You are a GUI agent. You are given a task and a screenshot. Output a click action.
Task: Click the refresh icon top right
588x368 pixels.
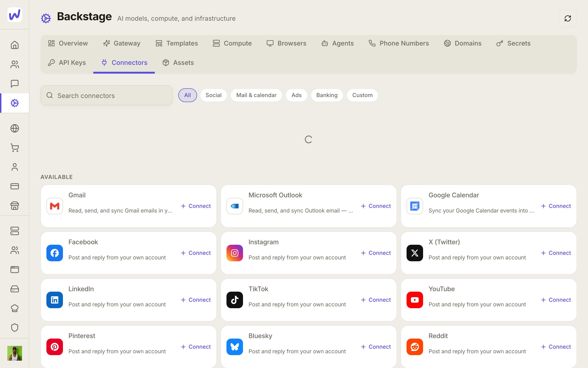[x=568, y=18]
